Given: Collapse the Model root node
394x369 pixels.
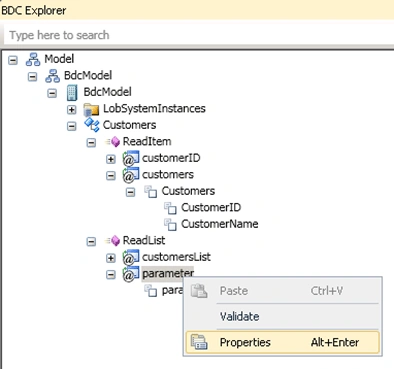Looking at the screenshot, I should (13, 60).
